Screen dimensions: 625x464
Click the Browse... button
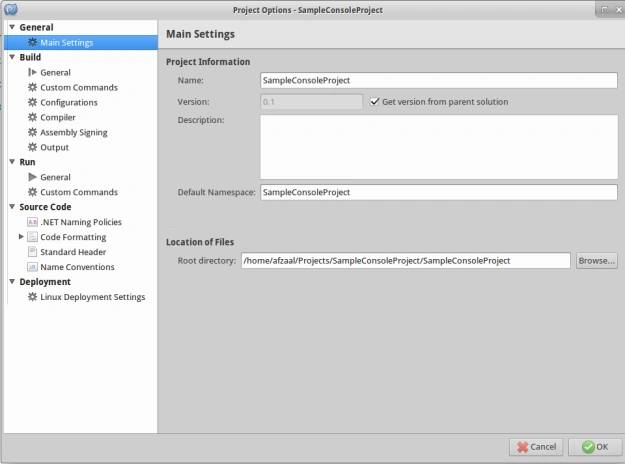pyautogui.click(x=597, y=261)
